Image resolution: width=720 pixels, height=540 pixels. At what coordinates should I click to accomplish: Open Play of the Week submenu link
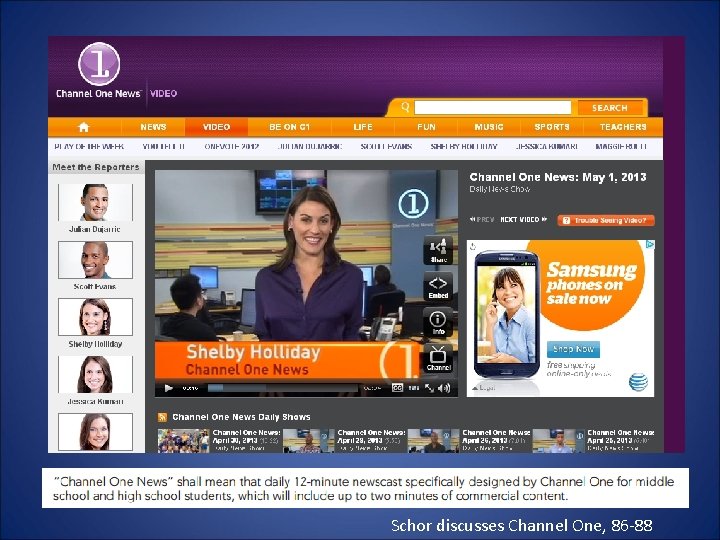(x=89, y=146)
